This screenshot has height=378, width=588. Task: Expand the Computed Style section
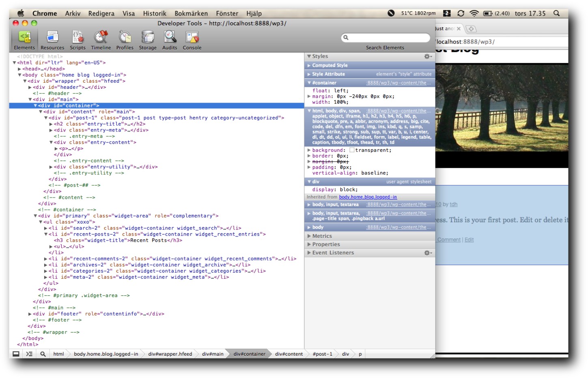click(309, 65)
